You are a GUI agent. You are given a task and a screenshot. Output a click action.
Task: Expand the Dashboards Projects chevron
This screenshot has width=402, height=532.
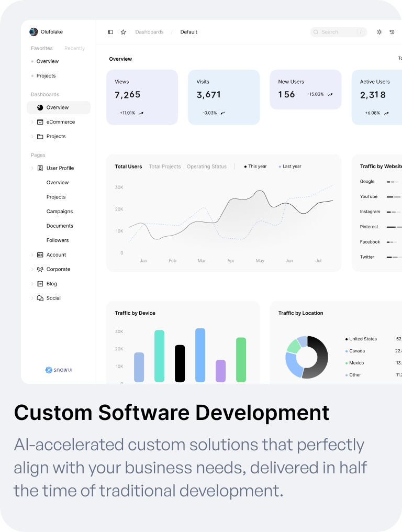click(32, 136)
